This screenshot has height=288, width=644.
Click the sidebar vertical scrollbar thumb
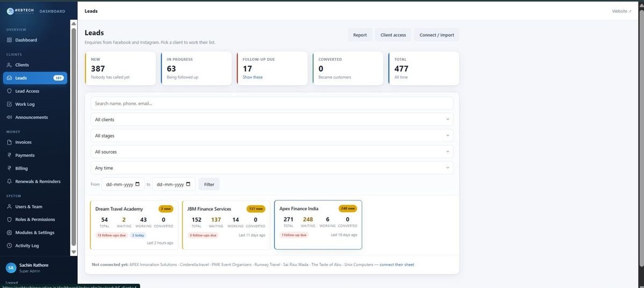(x=74, y=138)
